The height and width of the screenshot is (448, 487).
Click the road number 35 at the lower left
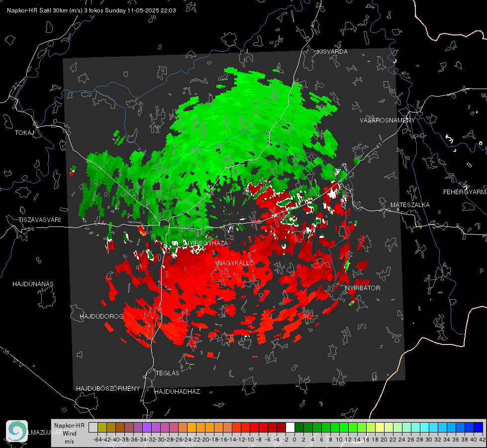pyautogui.click(x=6, y=351)
